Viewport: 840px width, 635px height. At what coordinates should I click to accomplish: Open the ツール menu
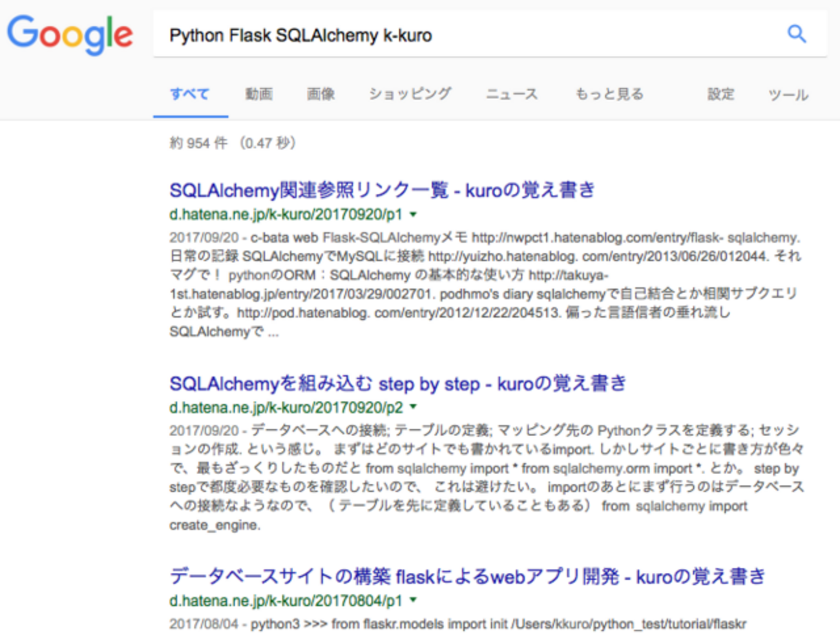(x=788, y=94)
